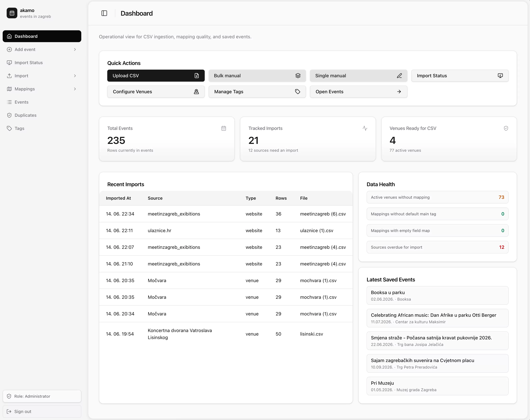Open Tags in the sidebar
The height and width of the screenshot is (420, 530).
pyautogui.click(x=42, y=128)
